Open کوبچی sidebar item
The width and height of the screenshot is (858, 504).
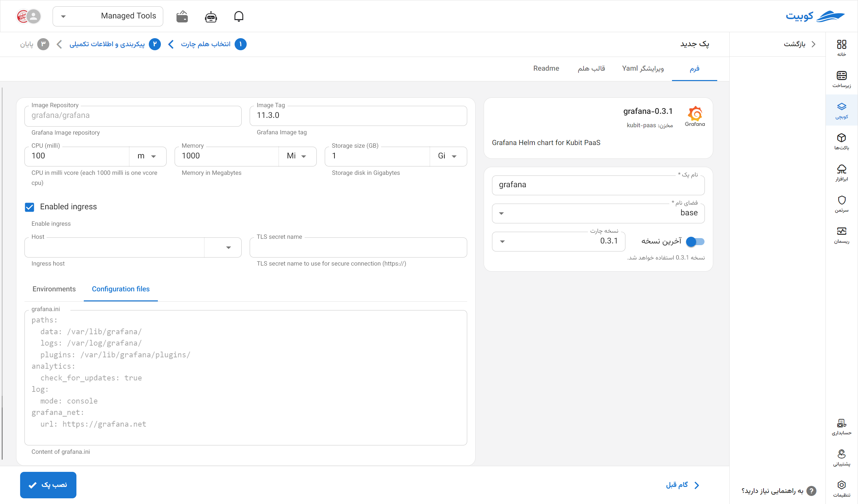[841, 110]
